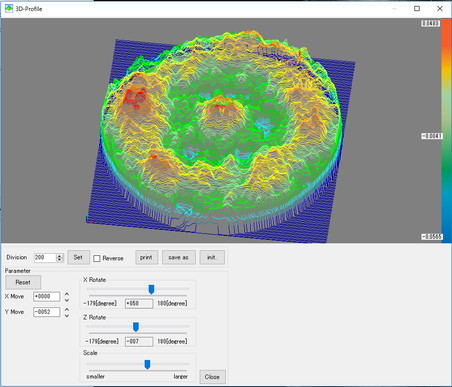Click the X Rotate slider thumb
Screen dimensions: 452x387
tap(151, 289)
